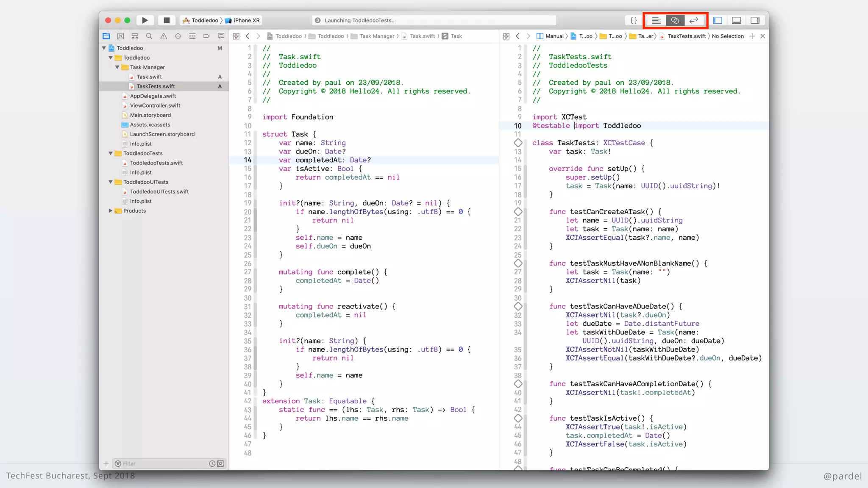
Task: Expand the Products folder
Action: point(111,211)
